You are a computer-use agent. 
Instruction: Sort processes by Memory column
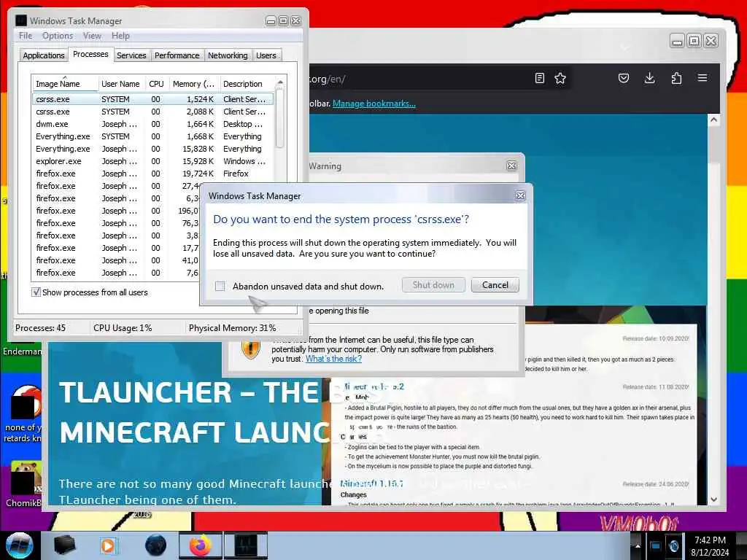[x=194, y=84]
